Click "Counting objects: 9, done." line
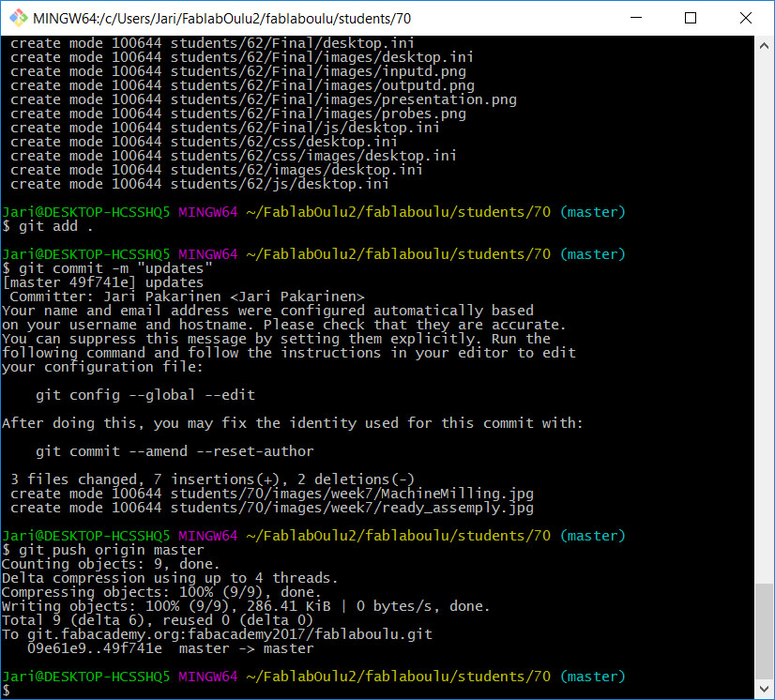The height and width of the screenshot is (700, 775). (111, 564)
